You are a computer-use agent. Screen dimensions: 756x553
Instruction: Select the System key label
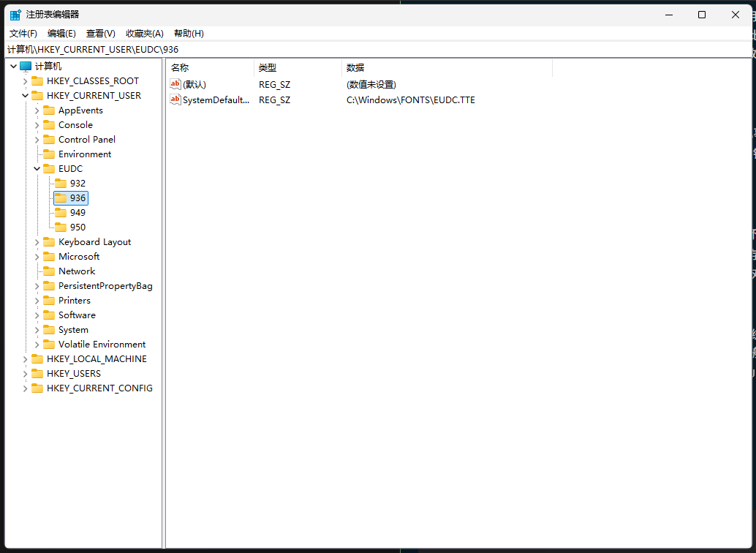(x=73, y=330)
